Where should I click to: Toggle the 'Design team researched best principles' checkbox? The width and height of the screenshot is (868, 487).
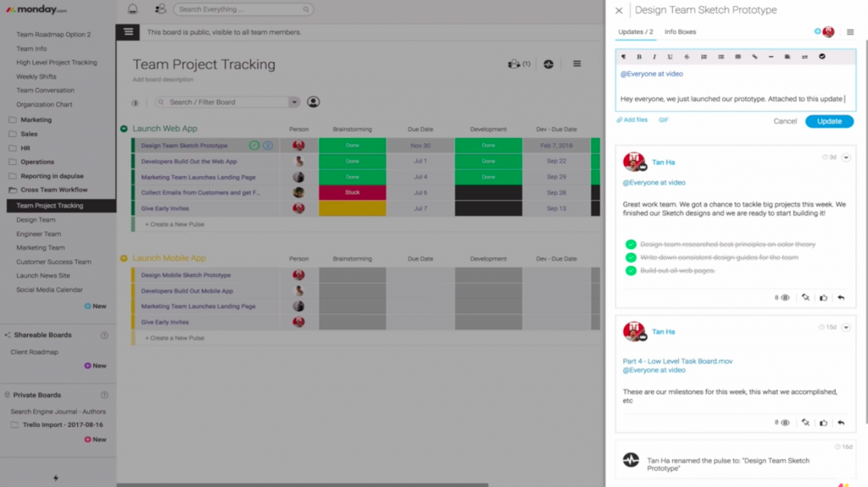[631, 244]
